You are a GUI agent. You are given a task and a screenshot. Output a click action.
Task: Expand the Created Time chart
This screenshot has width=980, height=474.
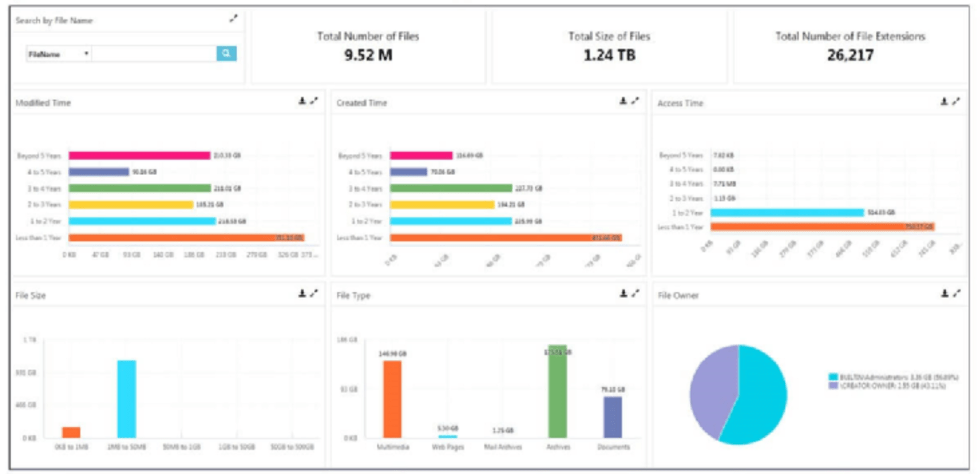[635, 101]
